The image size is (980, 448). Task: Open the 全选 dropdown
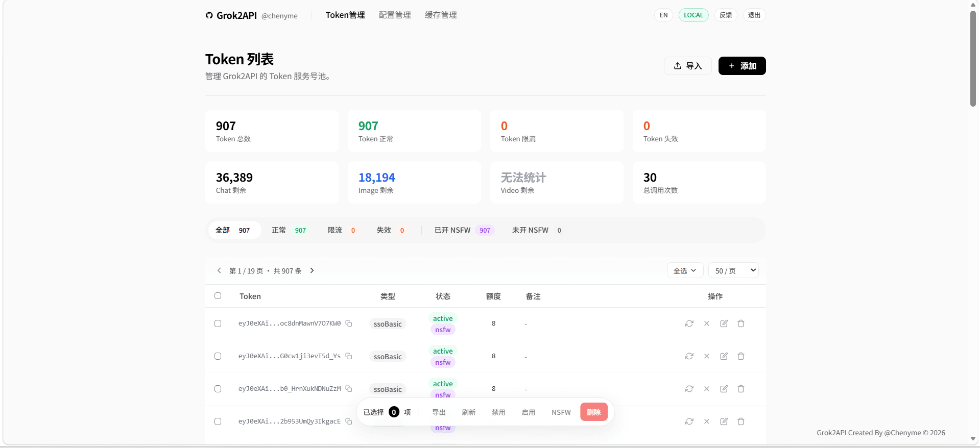click(685, 270)
